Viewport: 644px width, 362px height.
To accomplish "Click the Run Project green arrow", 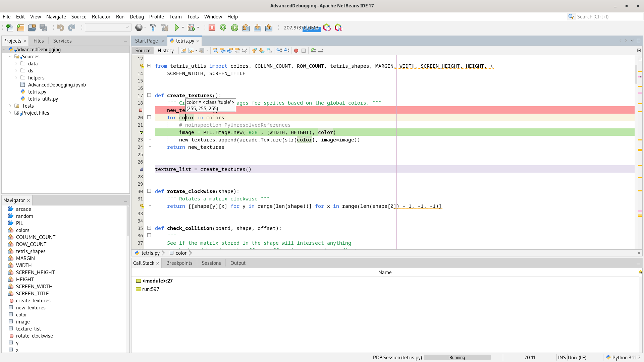I will click(x=177, y=28).
